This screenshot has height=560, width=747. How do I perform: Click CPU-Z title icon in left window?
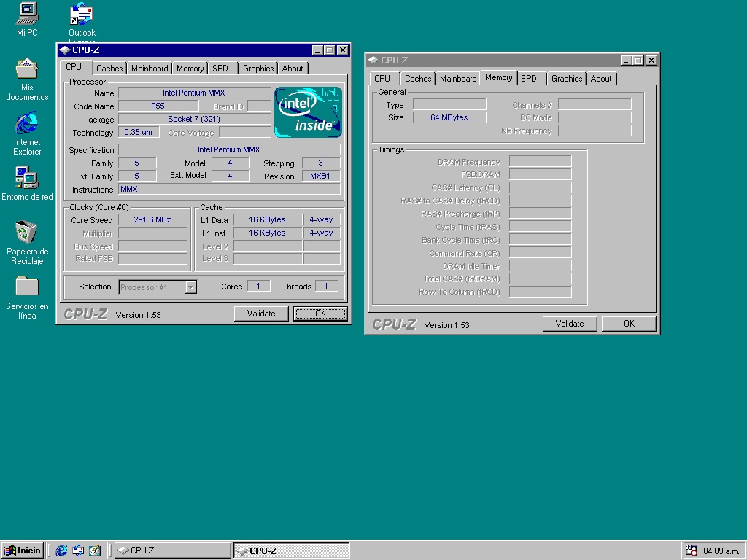click(x=65, y=50)
